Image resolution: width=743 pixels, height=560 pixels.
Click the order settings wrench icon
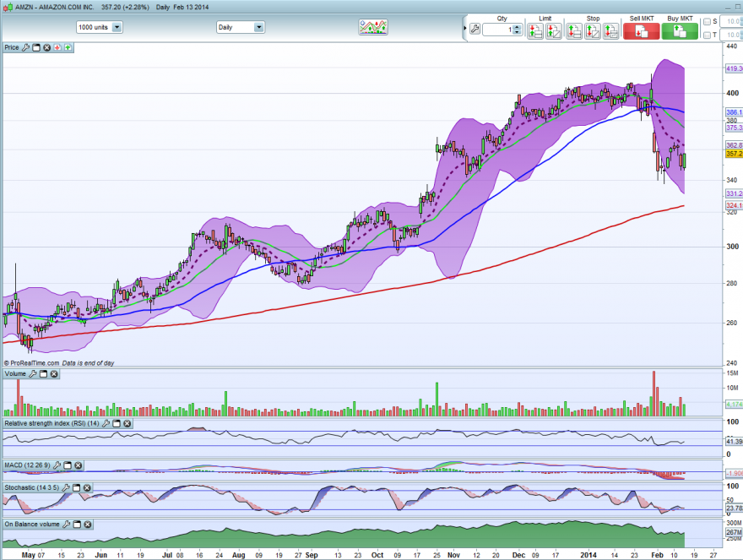pos(475,30)
